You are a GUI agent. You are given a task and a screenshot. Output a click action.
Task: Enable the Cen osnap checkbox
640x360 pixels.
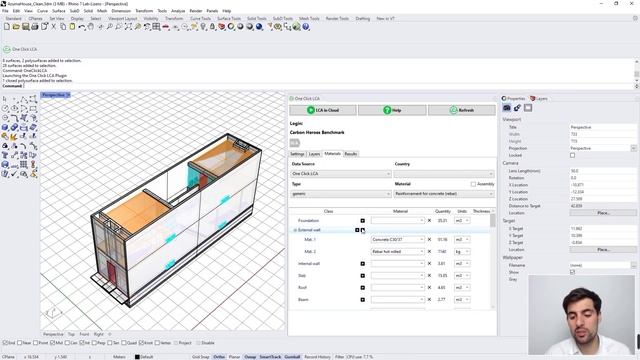(x=67, y=343)
